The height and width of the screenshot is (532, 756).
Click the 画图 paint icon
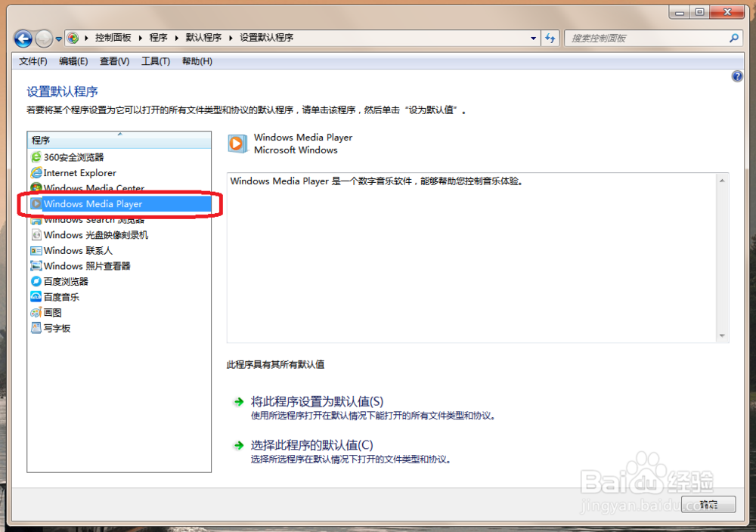pos(36,312)
